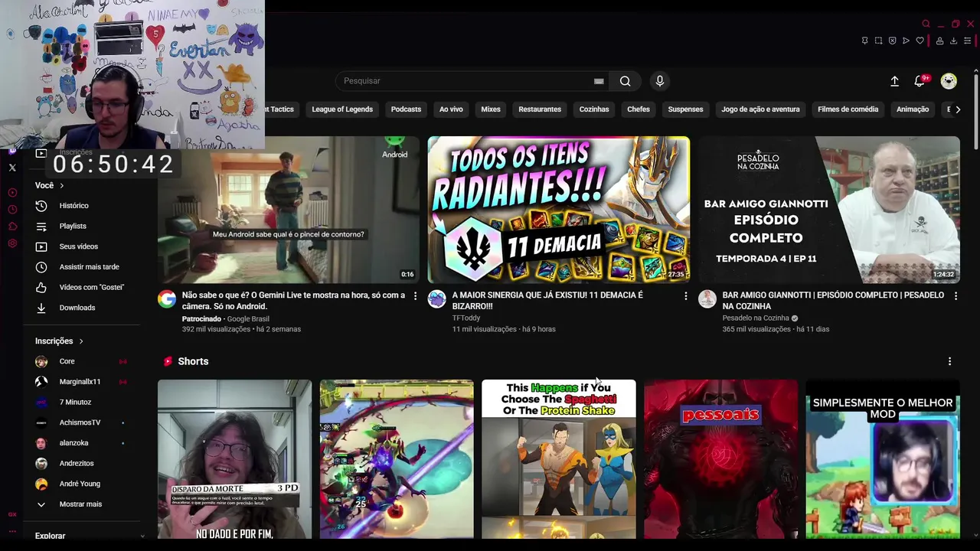Screen dimensions: 980x551
Task: Take a snapshot with the browser toolbar
Action: point(878,41)
